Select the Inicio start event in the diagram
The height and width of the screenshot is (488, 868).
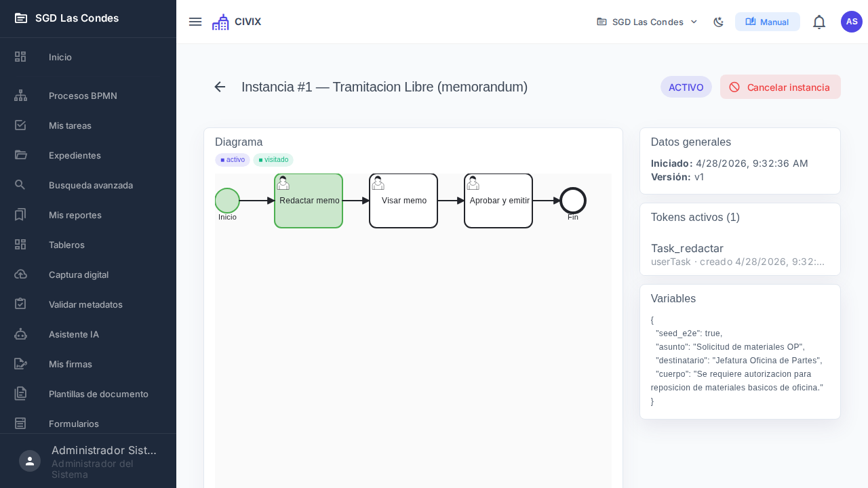pos(227,201)
